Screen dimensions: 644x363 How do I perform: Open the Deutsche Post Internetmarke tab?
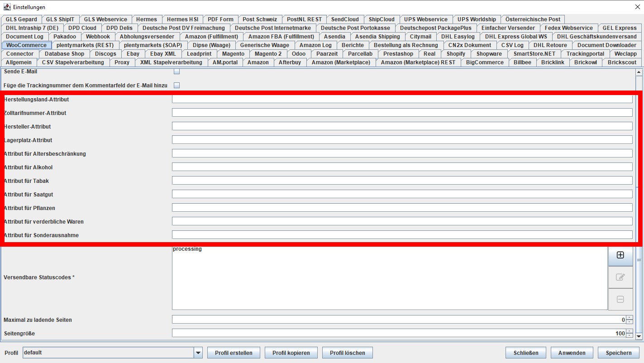point(273,28)
